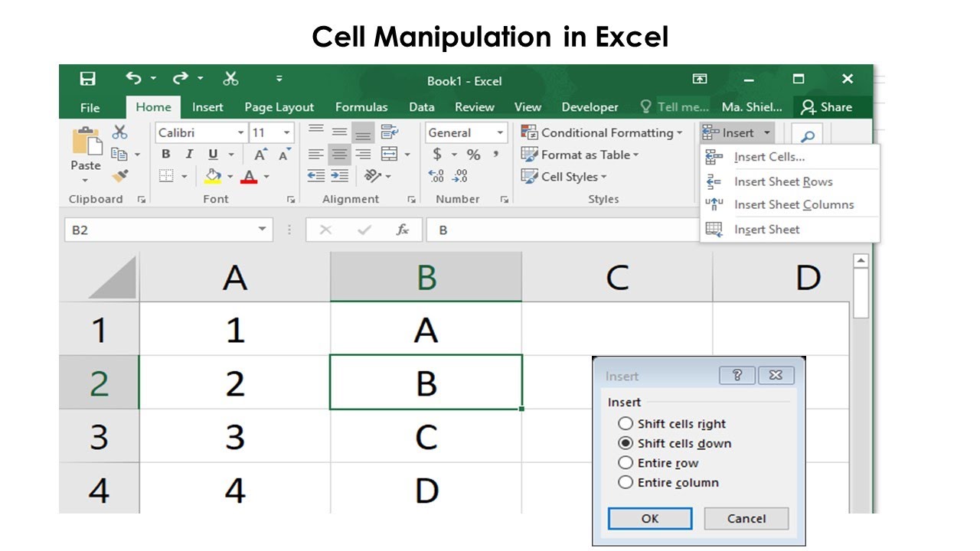Open the General number format dropdown
Image resolution: width=980 pixels, height=551 pixels.
tap(501, 132)
